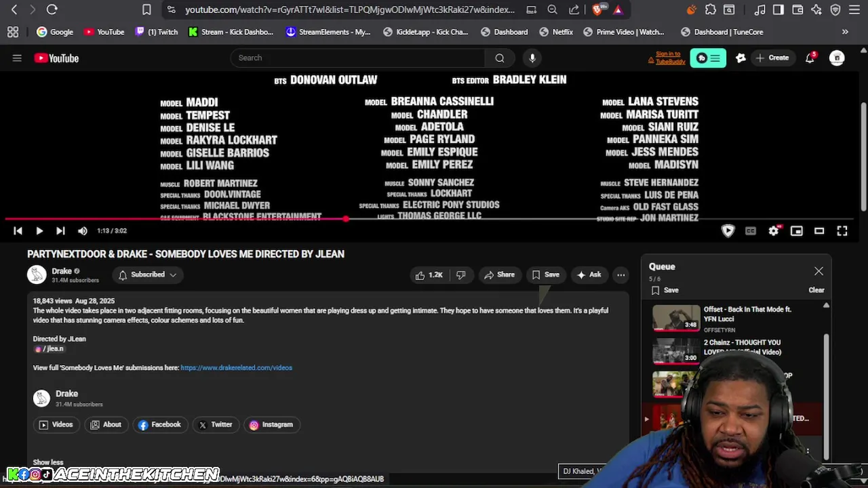
Task: Bookmark this page using the bookmark icon
Action: click(x=146, y=9)
